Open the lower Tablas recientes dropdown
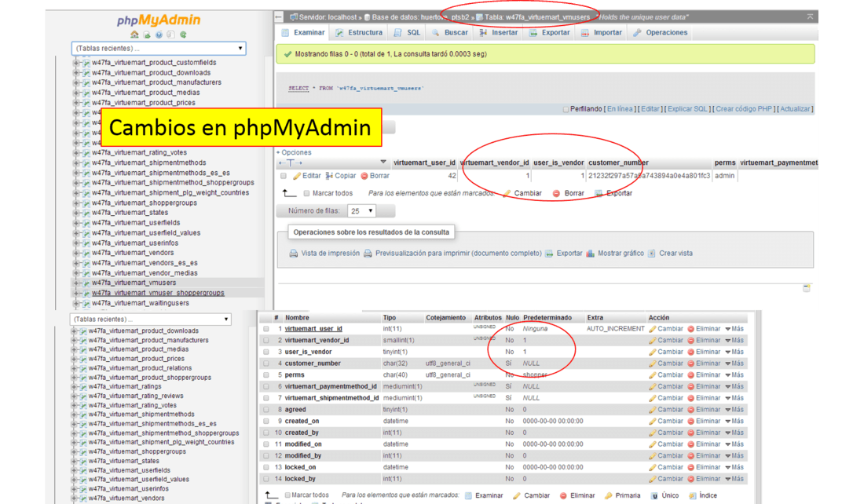Viewport: 864px width, 504px height. [x=151, y=320]
